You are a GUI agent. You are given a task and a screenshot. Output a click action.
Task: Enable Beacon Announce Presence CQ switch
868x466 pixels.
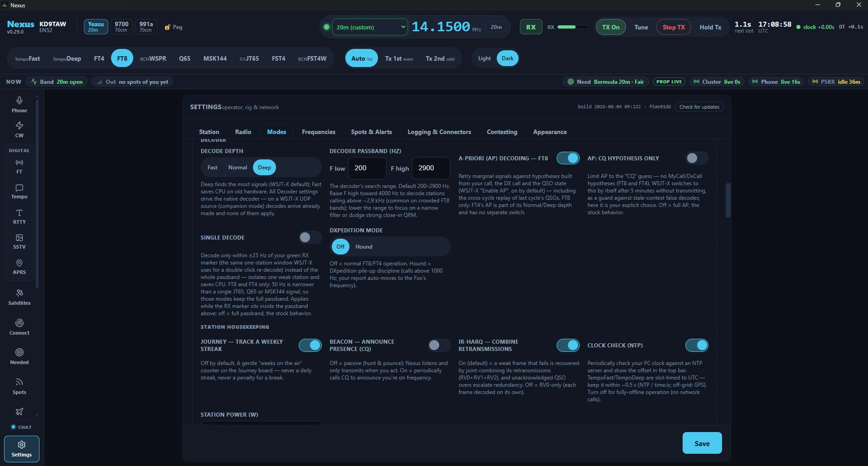pyautogui.click(x=439, y=345)
